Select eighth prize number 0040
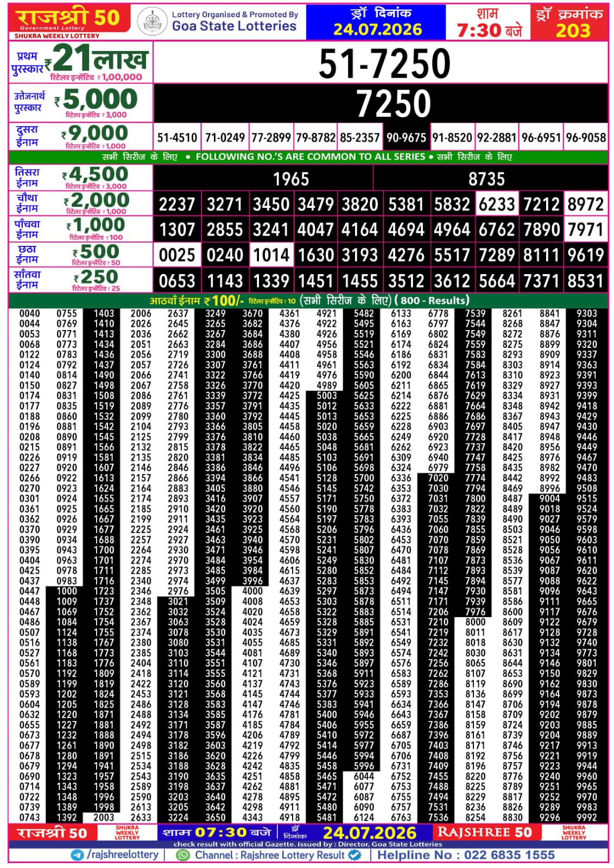The image size is (614, 868). (29, 314)
